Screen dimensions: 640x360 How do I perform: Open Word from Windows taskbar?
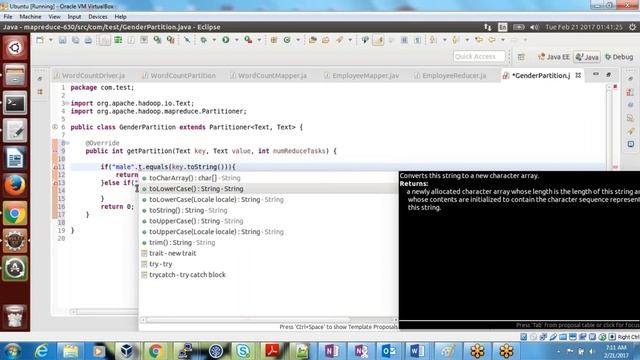click(417, 351)
